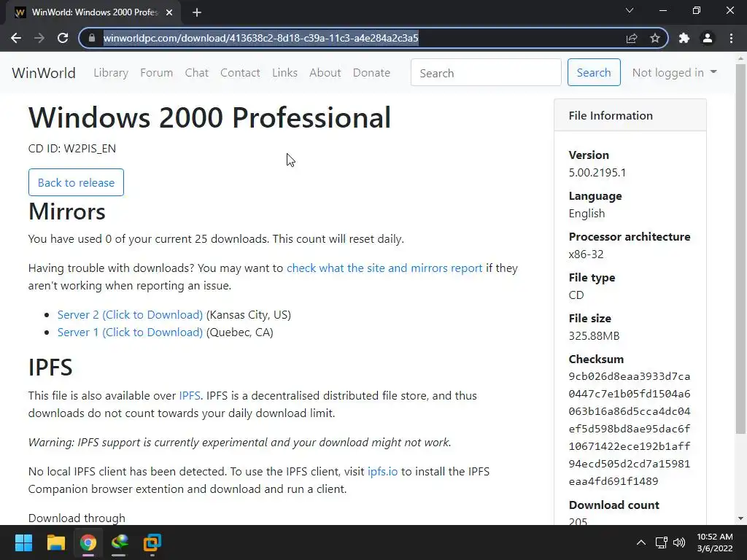Open the Internet Download Manager taskbar icon

[120, 542]
